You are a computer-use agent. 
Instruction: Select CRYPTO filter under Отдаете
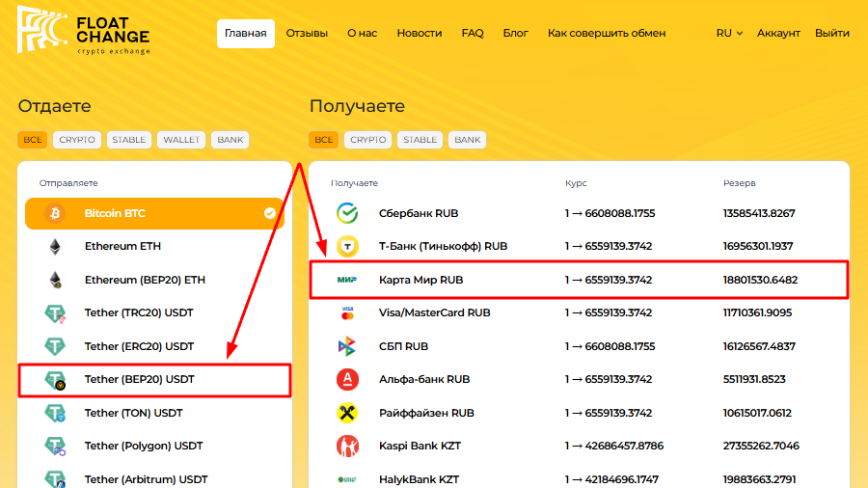tap(77, 140)
